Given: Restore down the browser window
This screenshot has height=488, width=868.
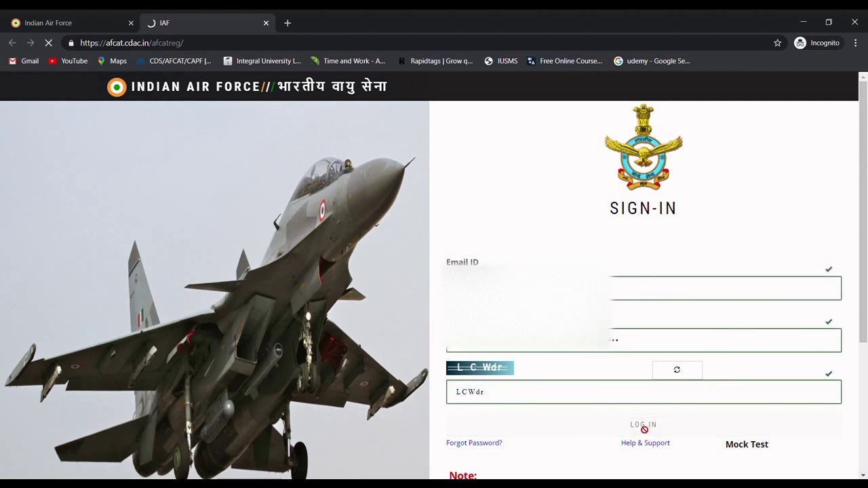Looking at the screenshot, I should pyautogui.click(x=829, y=22).
